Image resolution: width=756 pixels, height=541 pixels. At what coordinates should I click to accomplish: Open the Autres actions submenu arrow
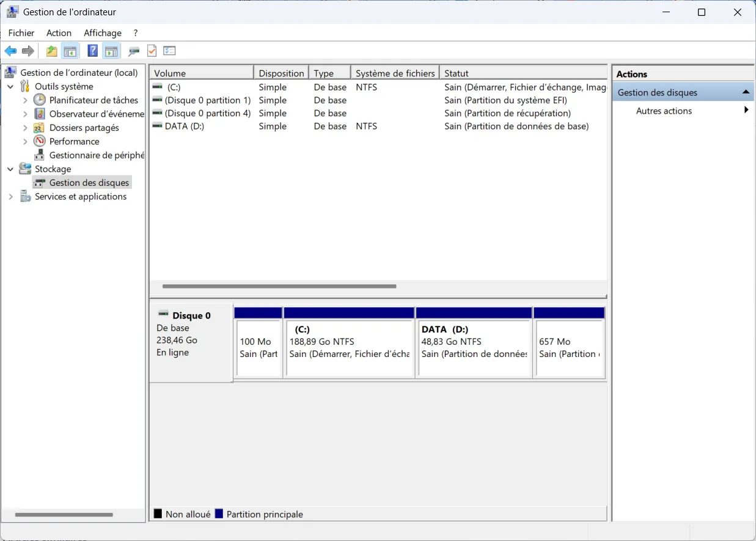[746, 111]
